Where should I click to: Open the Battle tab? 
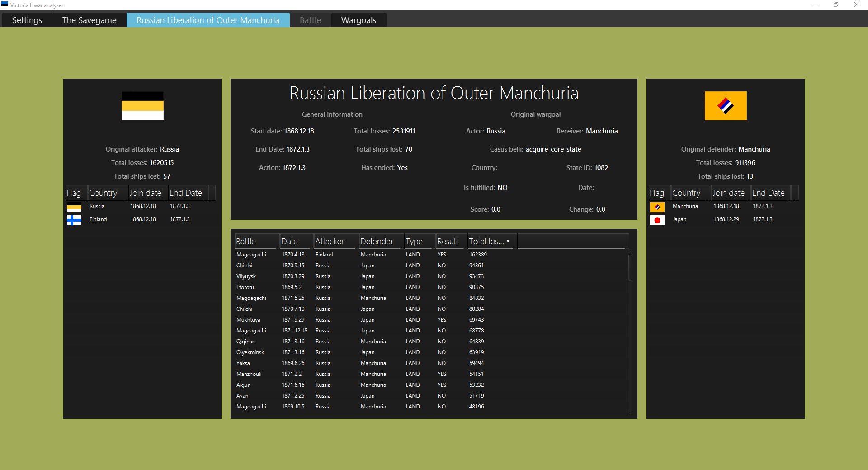click(x=310, y=20)
